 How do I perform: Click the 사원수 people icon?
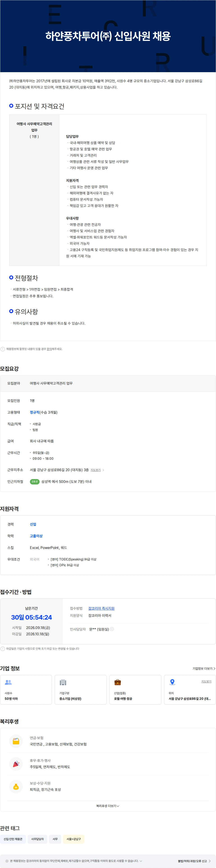[9, 682]
